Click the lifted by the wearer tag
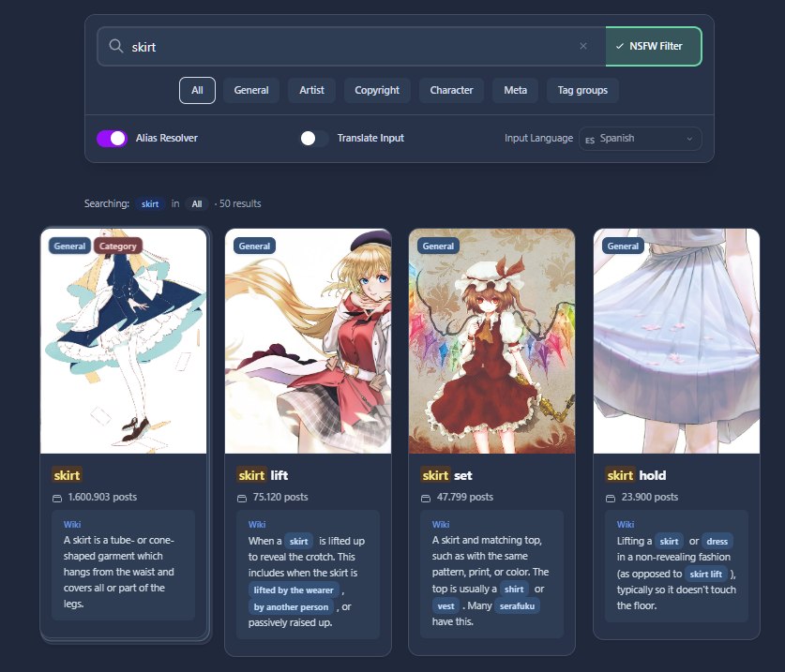Image resolution: width=785 pixels, height=672 pixels. pyautogui.click(x=294, y=590)
